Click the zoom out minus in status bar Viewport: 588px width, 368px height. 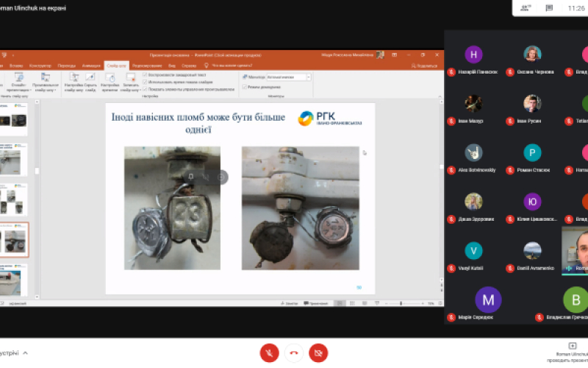pos(387,303)
